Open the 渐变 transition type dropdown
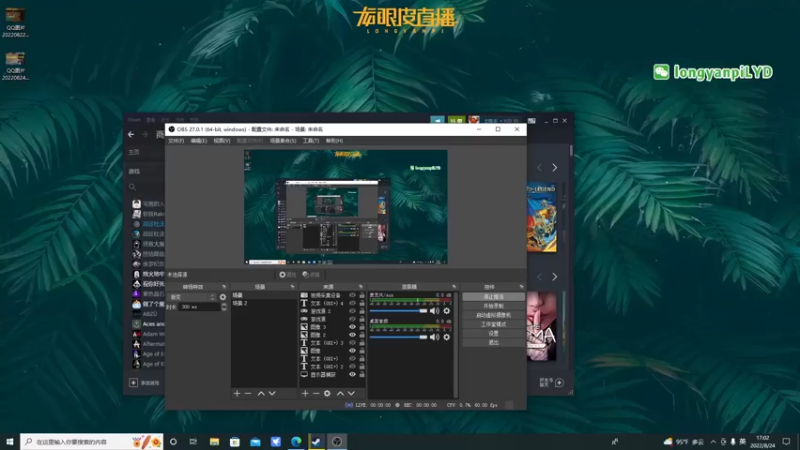 192,297
